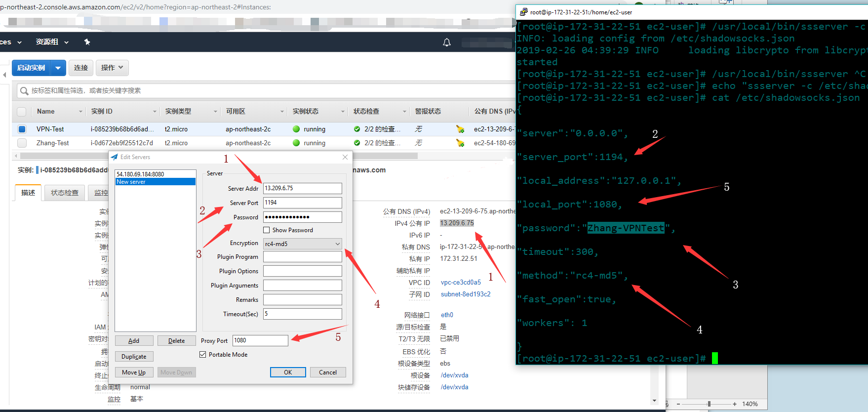Open the vpc-ce3cd0a5 link
The image size is (868, 412).
tap(461, 283)
